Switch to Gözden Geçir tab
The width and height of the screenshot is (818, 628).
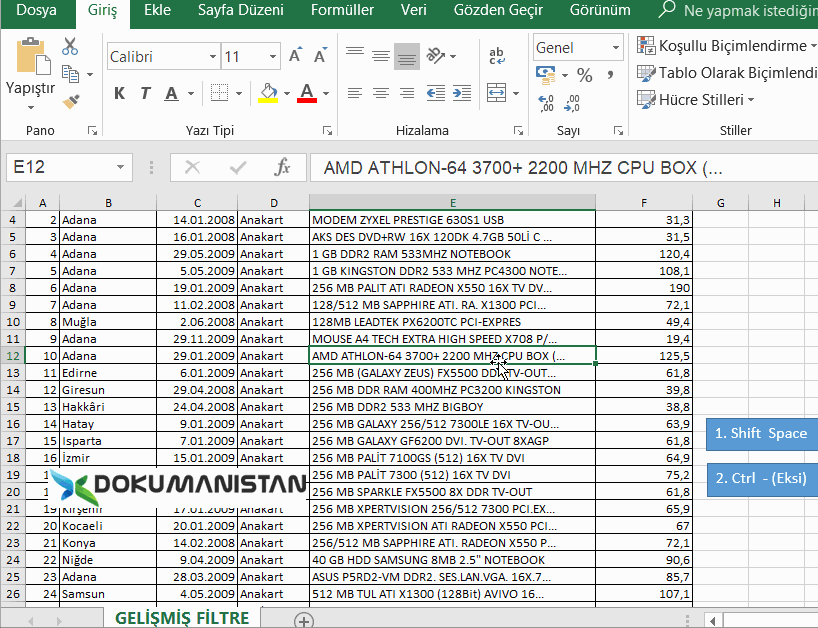click(x=498, y=10)
